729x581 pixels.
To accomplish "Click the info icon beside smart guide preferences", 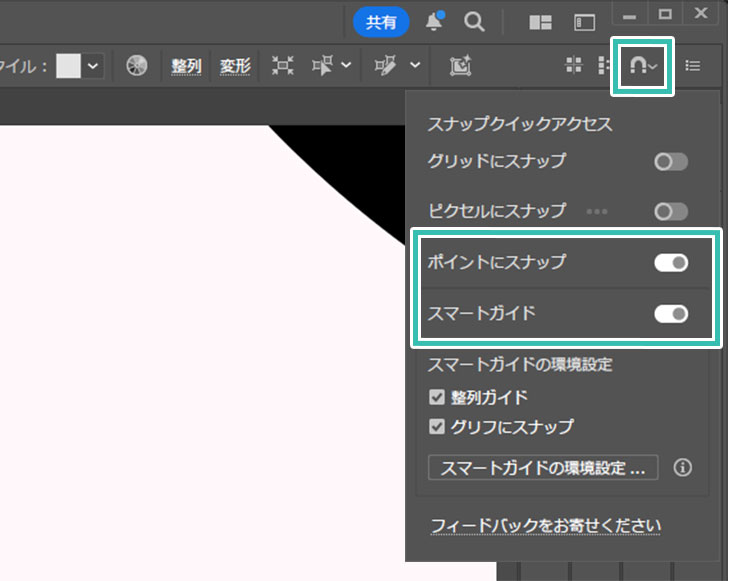I will click(x=684, y=467).
